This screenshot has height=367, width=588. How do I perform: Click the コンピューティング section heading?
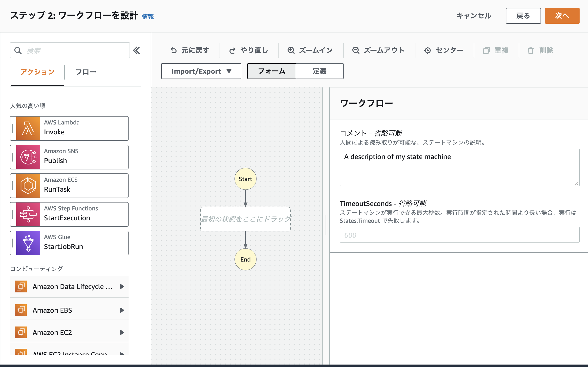[x=37, y=269]
